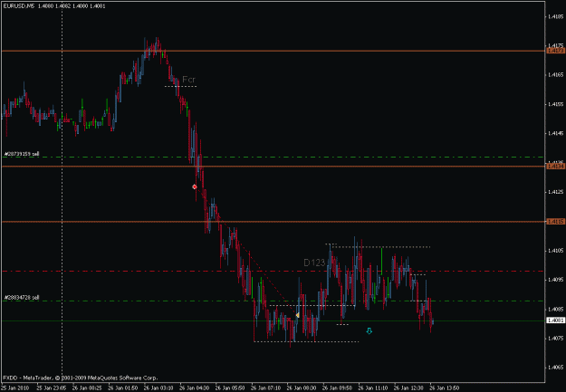The image size is (566, 392).
Task: Click the '25 Jan 23:05' time axis label
Action: point(52,388)
